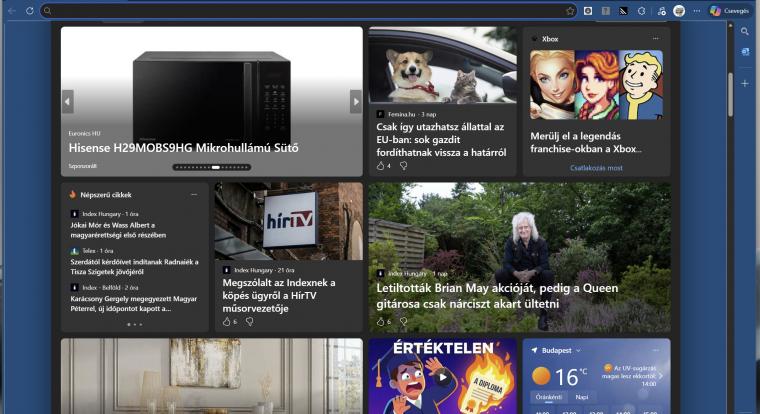Click the Népszerű cikkek heading
The height and width of the screenshot is (414, 760).
click(x=106, y=195)
